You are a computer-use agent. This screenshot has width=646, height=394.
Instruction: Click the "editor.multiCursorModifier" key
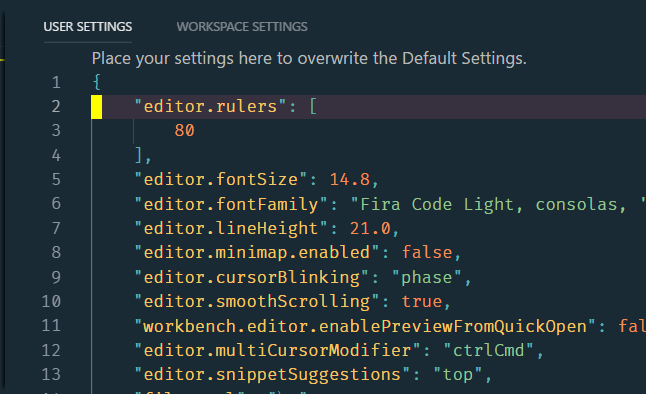click(x=277, y=350)
